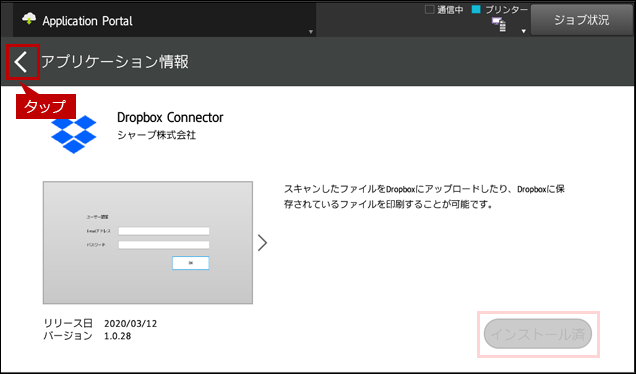Click the printer status device icon
Viewport: 636px width, 374px height.
tap(499, 25)
